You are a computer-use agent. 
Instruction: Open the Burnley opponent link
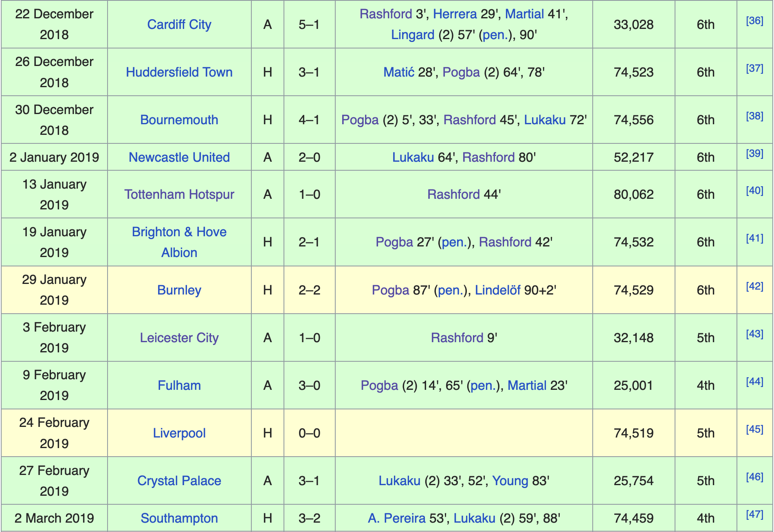pos(179,290)
